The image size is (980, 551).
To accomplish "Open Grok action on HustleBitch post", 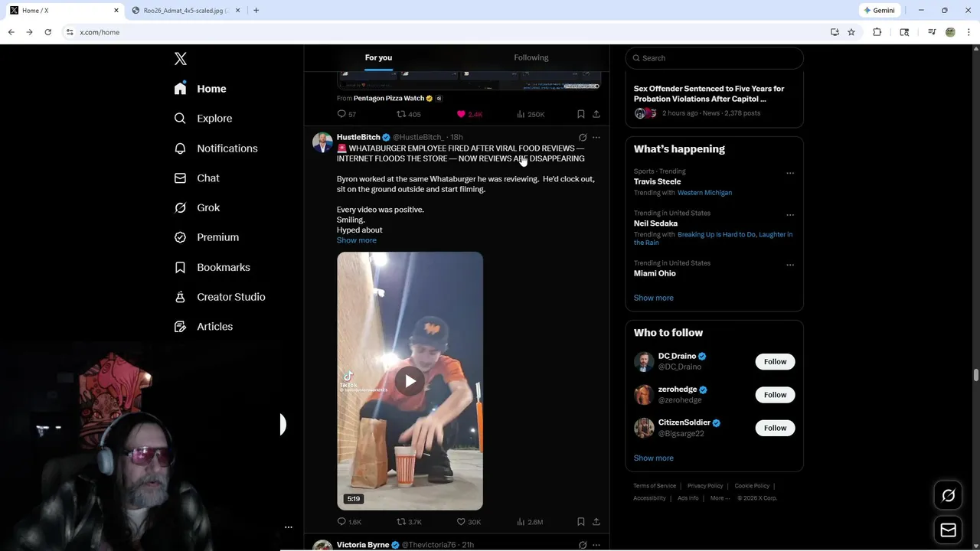I will point(583,138).
